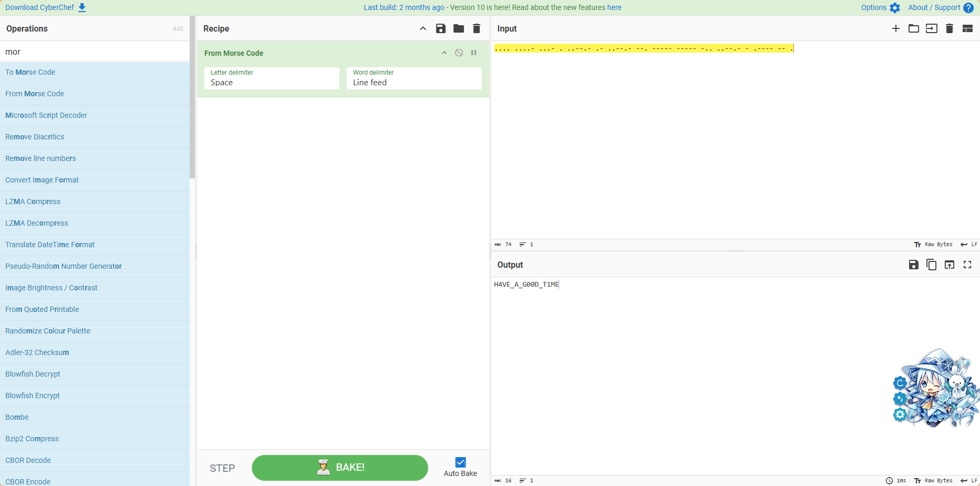Maximise the output pane
980x486 pixels.
click(x=967, y=265)
